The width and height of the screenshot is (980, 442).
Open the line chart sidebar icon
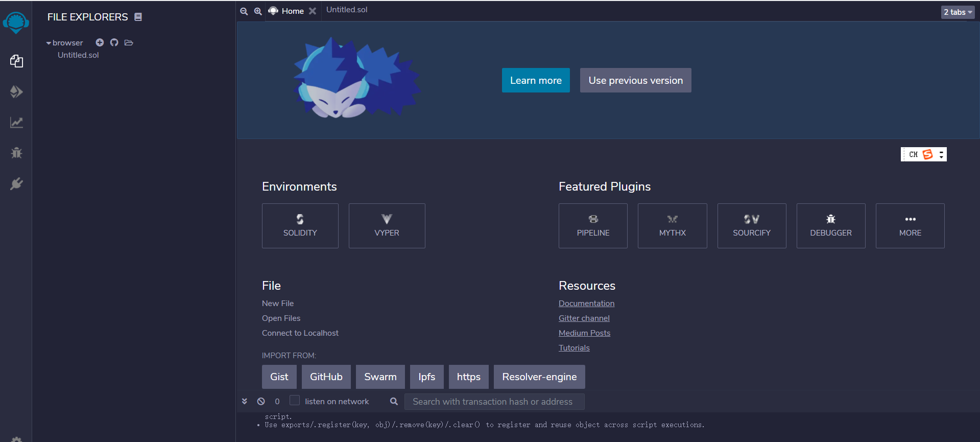click(16, 123)
